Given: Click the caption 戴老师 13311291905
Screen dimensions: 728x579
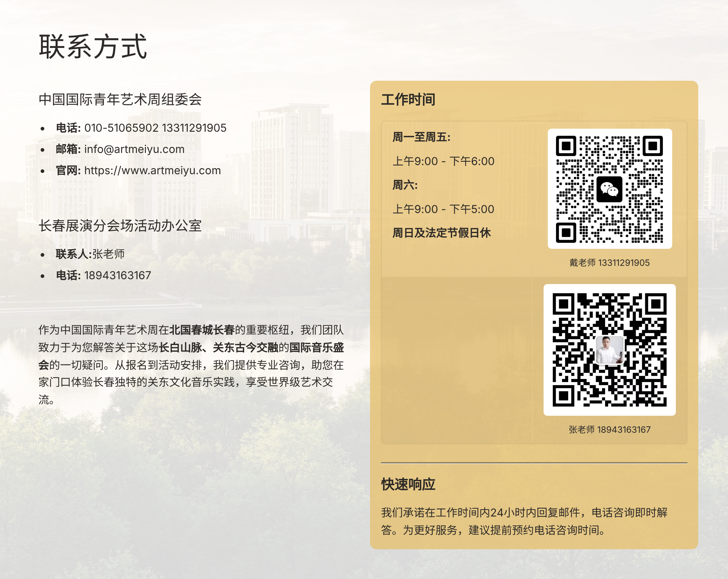Looking at the screenshot, I should (x=609, y=262).
